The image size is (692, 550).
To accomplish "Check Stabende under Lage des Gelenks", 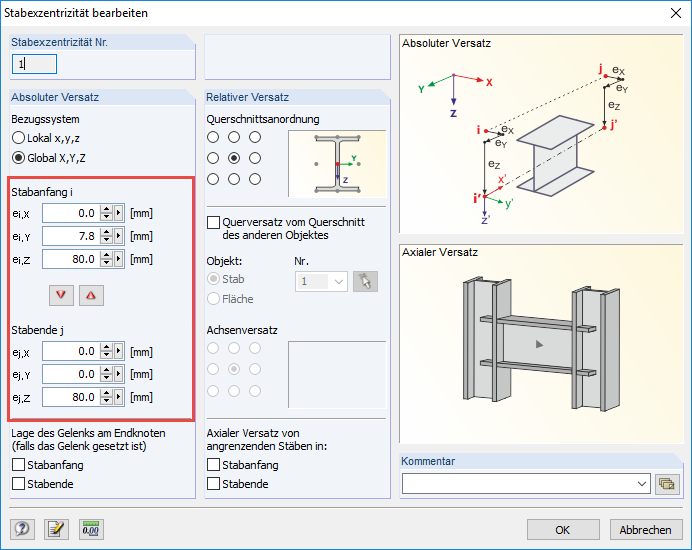I will (x=19, y=484).
